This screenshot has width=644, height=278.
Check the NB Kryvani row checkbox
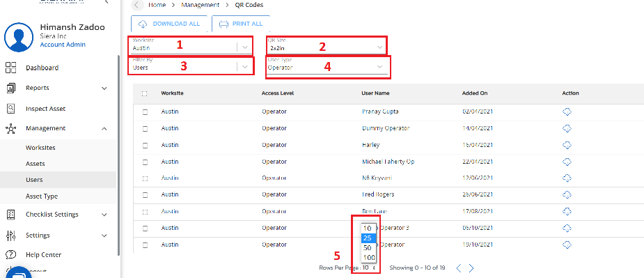tap(145, 178)
